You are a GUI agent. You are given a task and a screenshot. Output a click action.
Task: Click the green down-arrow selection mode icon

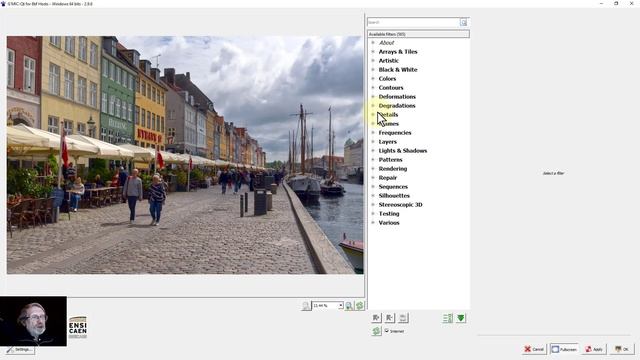[461, 318]
